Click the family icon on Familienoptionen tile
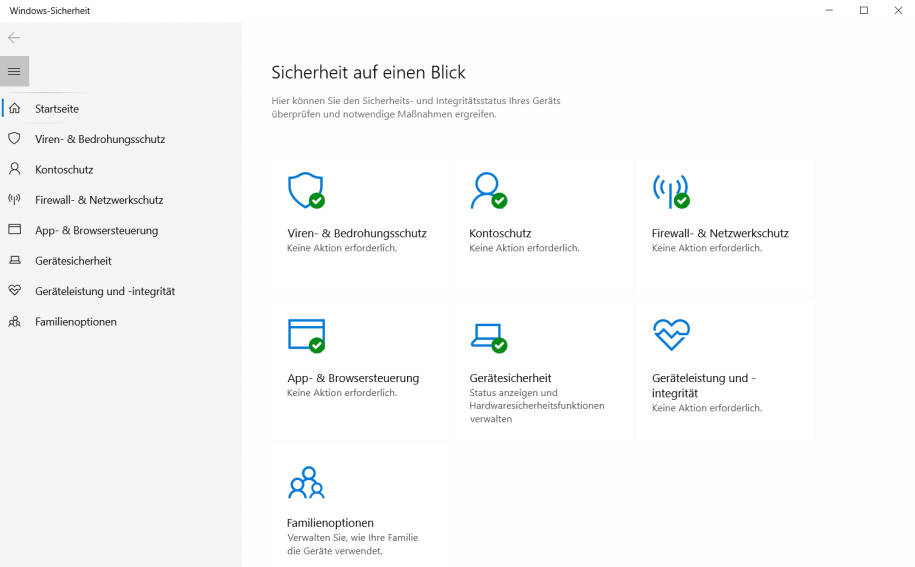915x567 pixels. tap(306, 482)
